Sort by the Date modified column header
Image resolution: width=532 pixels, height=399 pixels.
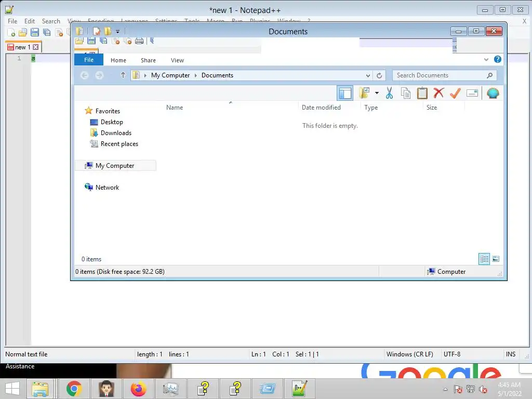point(321,108)
